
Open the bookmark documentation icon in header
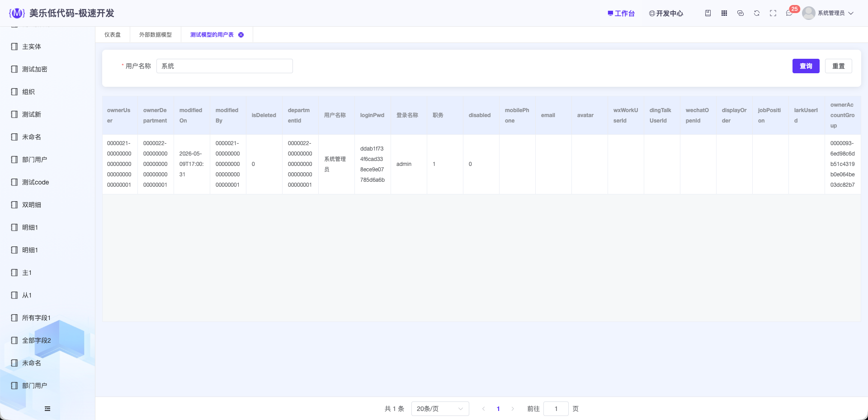[708, 13]
